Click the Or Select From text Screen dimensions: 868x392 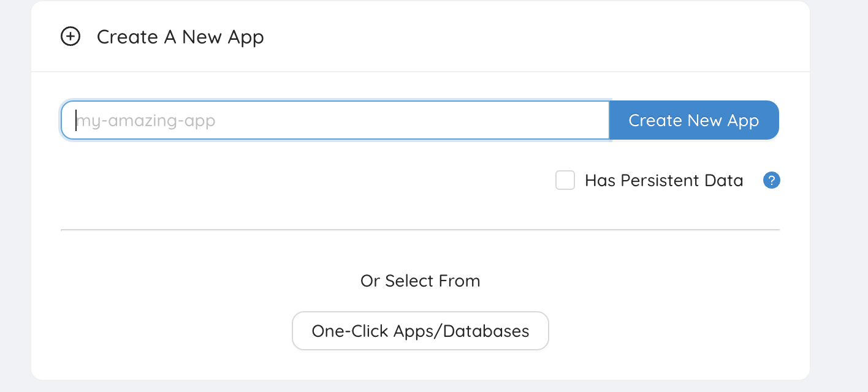(420, 281)
